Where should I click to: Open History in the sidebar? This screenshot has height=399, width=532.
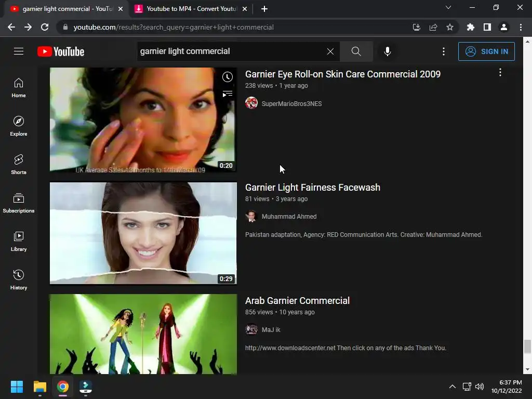(19, 280)
